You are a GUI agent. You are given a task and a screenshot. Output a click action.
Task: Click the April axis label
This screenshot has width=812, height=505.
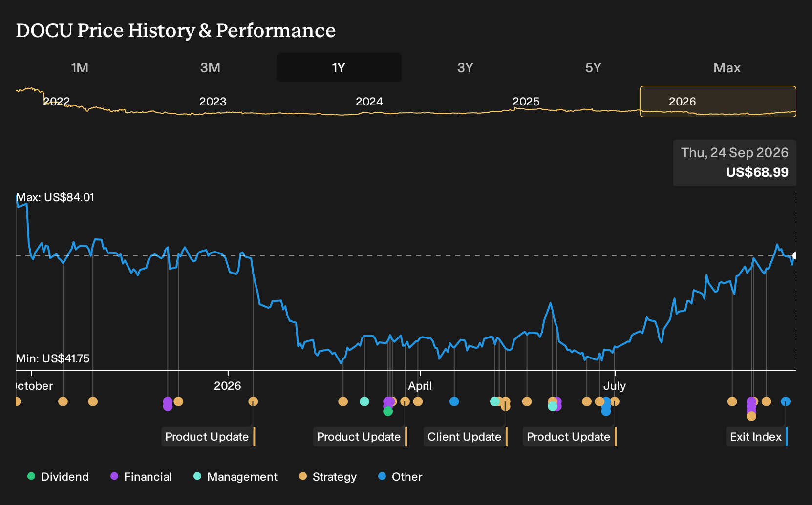point(420,386)
